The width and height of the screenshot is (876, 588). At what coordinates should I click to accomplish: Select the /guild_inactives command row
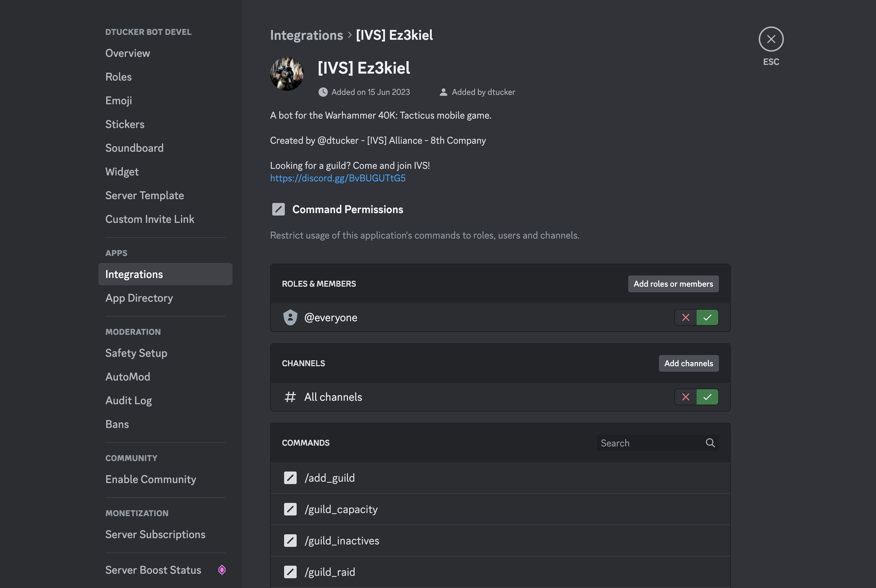click(x=500, y=541)
